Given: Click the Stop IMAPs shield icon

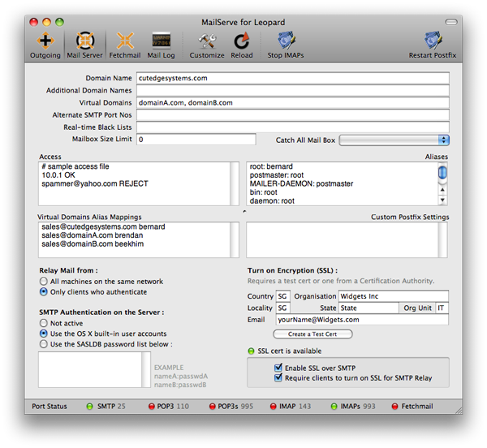Looking at the screenshot, I should [286, 41].
